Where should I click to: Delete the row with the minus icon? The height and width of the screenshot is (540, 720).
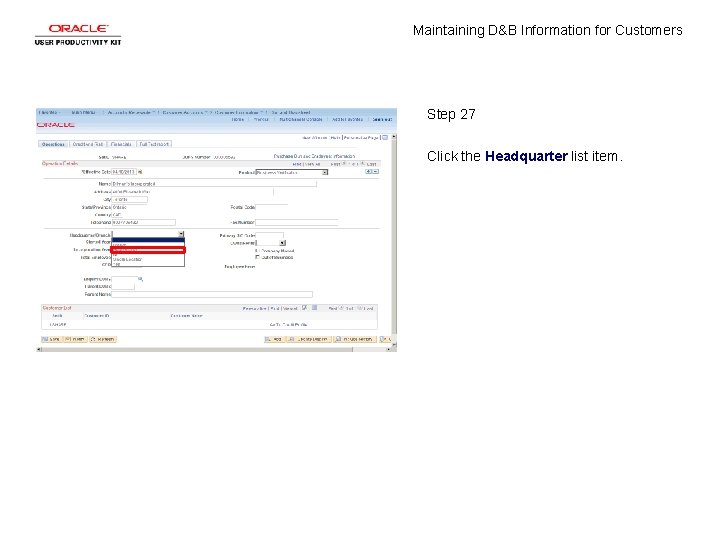point(376,172)
